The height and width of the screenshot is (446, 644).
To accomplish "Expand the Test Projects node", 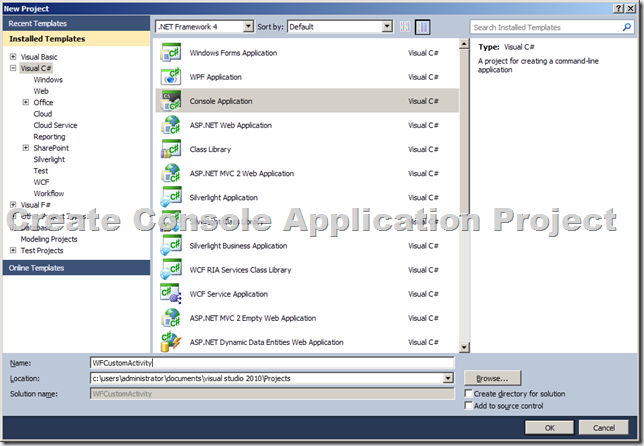I will click(13, 250).
